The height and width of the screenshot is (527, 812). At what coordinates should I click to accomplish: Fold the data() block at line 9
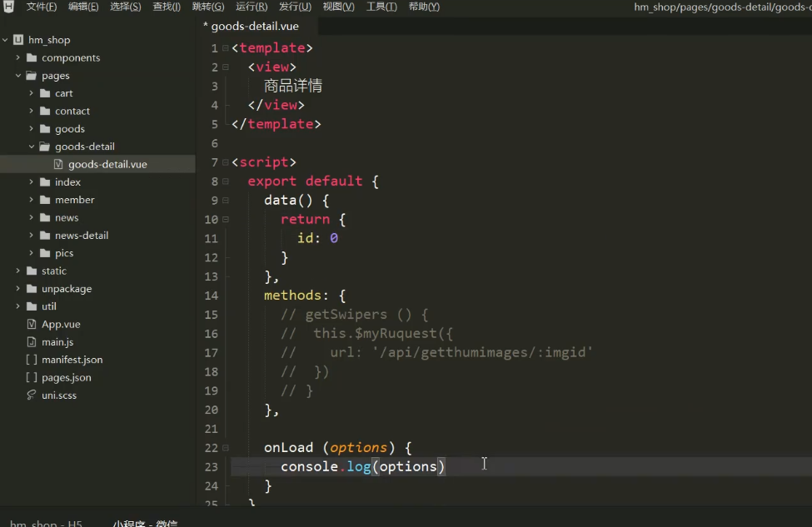(226, 201)
